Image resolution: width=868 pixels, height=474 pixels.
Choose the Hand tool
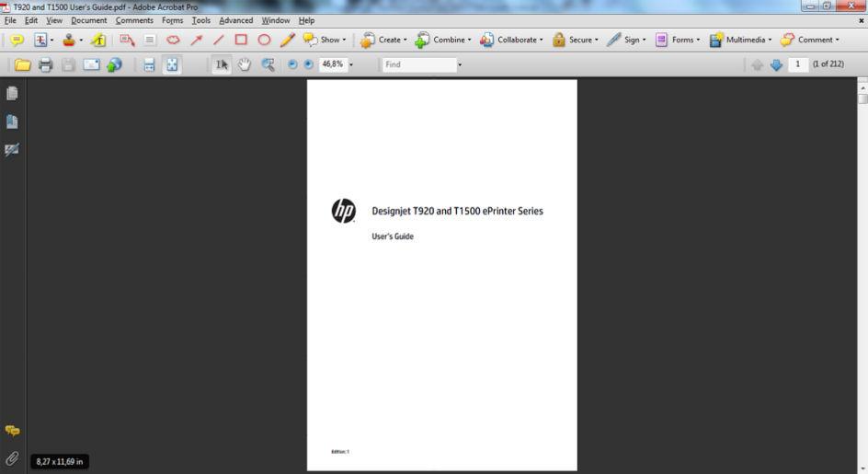coord(245,64)
